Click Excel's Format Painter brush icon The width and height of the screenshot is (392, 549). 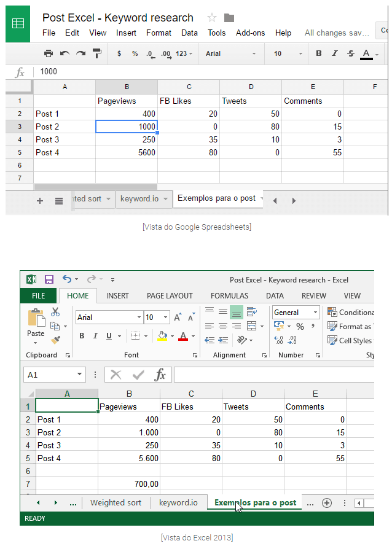point(55,339)
